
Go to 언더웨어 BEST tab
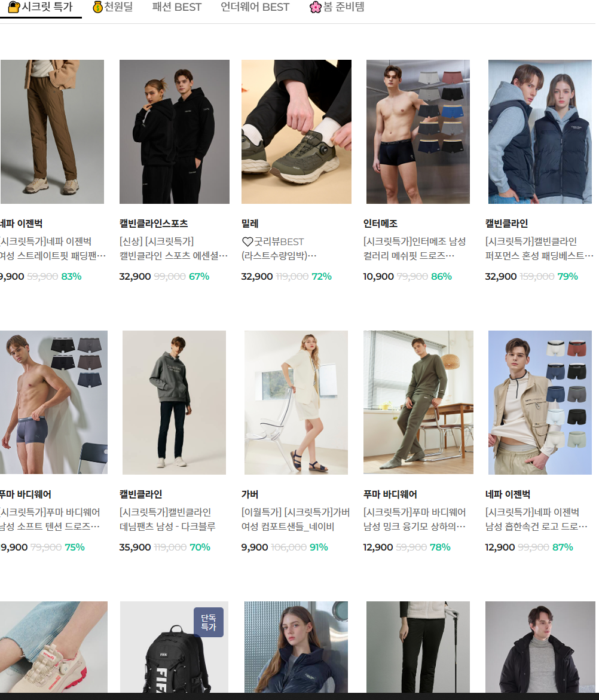255,7
